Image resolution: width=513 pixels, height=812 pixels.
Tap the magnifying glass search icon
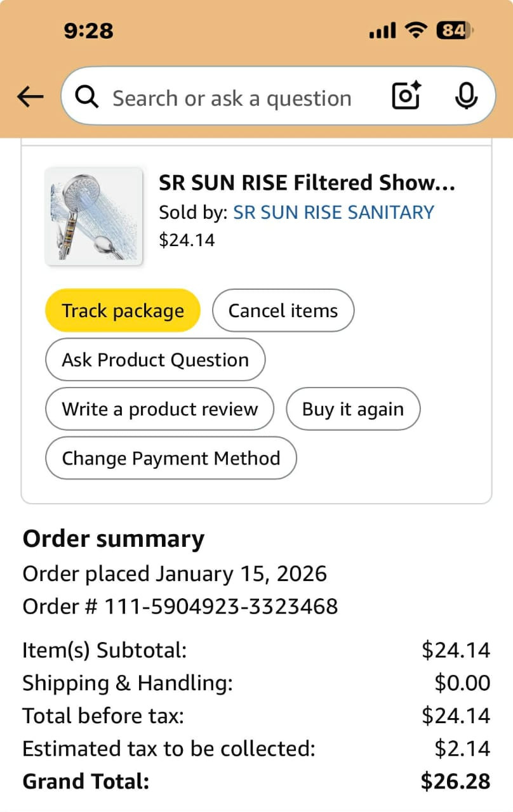87,97
